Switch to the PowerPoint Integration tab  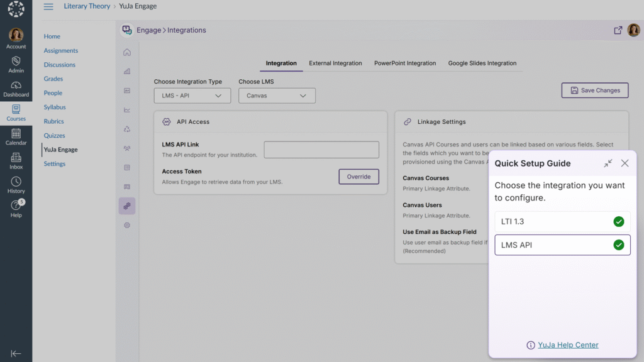coord(404,63)
